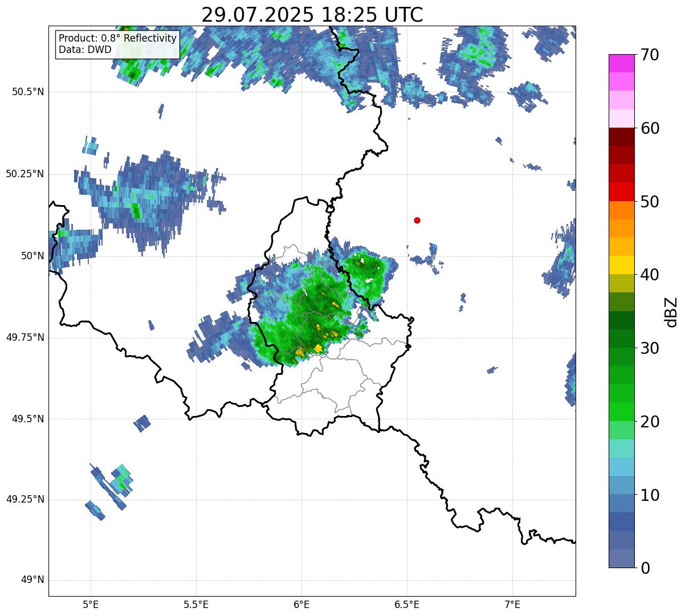Click the red station marker dot
Screen dimensions: 685x616
click(x=417, y=220)
